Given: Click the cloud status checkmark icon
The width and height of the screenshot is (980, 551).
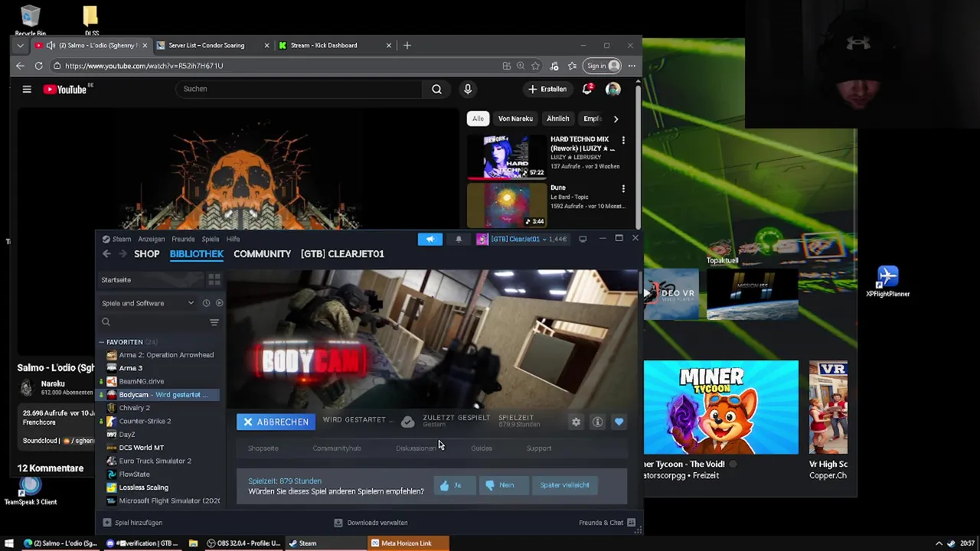Looking at the screenshot, I should [x=408, y=422].
